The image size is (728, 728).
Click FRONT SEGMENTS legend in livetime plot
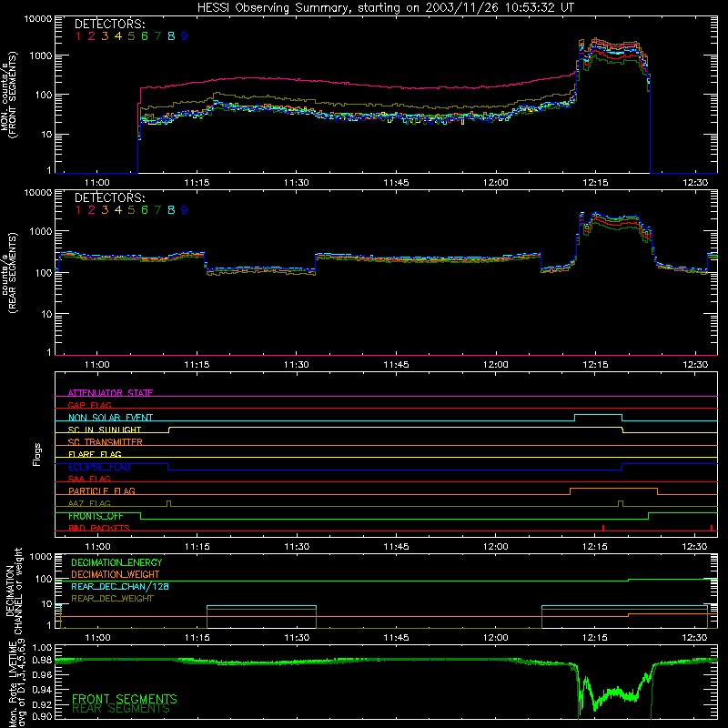pyautogui.click(x=125, y=698)
